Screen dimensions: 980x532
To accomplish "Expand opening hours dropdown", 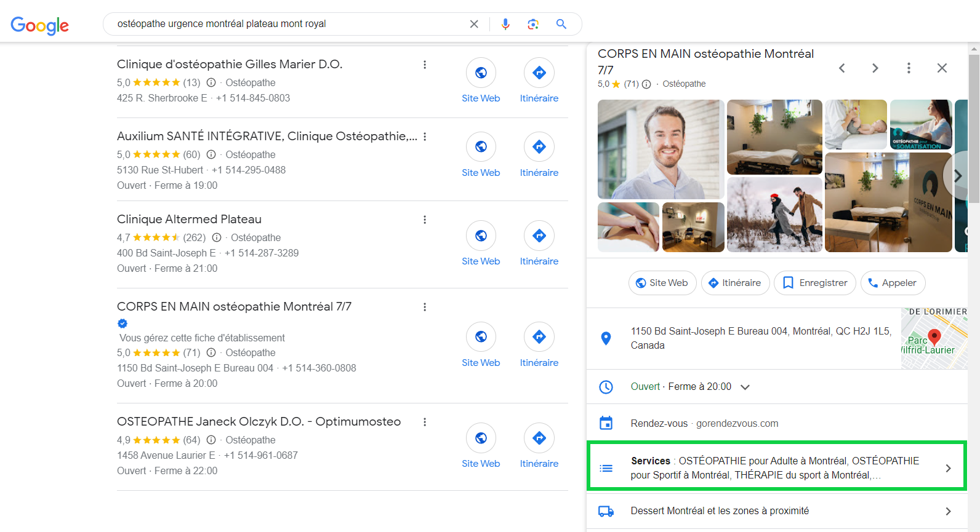I will 745,387.
